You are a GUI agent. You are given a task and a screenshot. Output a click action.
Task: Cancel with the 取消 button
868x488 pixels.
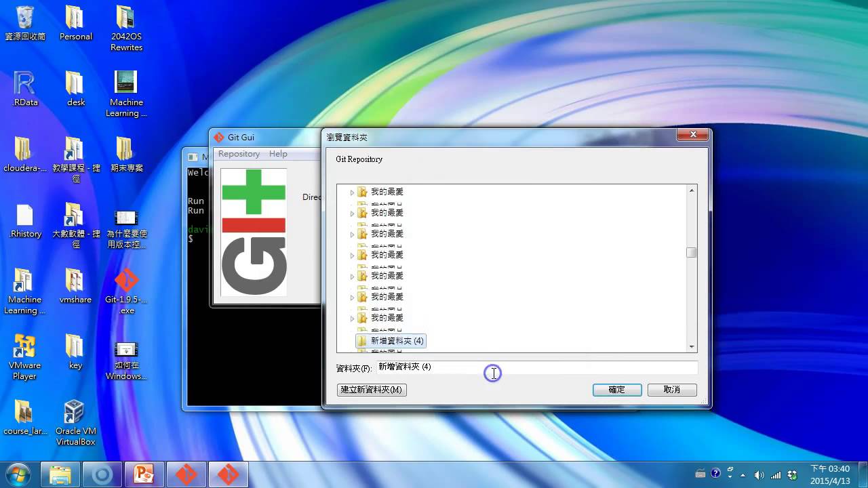click(672, 390)
